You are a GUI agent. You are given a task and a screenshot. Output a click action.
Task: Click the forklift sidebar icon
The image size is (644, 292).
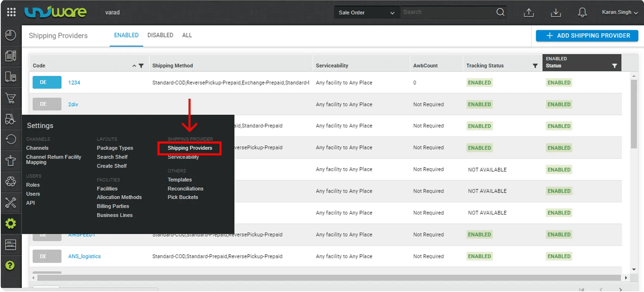(11, 119)
